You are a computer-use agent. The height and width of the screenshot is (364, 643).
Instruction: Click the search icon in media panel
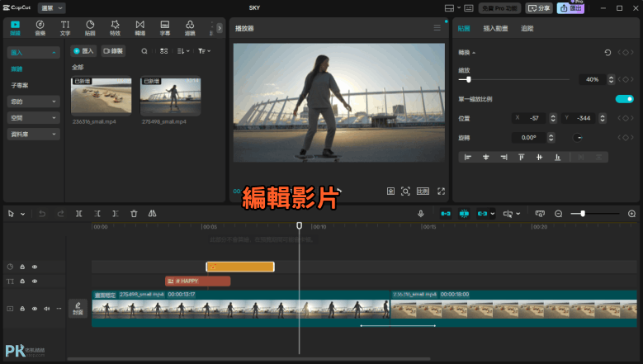pos(144,51)
